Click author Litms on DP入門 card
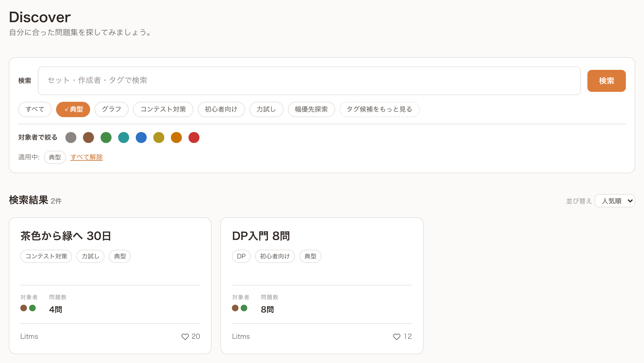The width and height of the screenshot is (644, 363). pyautogui.click(x=241, y=337)
